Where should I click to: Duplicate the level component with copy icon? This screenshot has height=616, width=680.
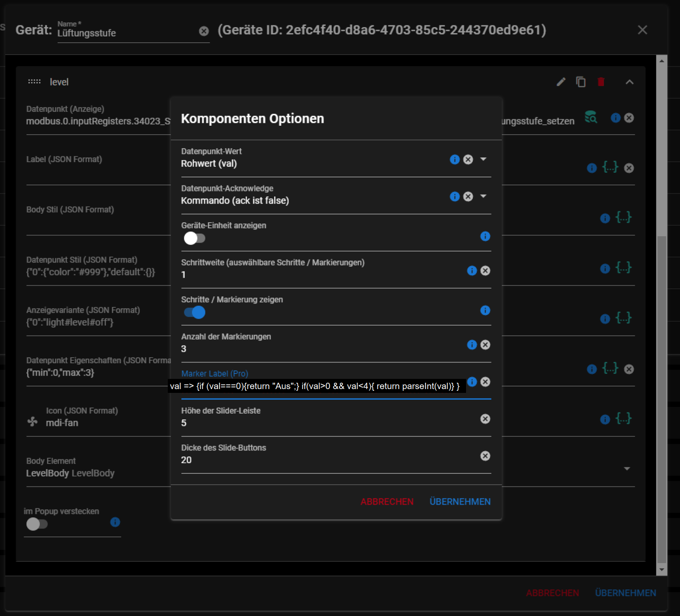coord(581,82)
